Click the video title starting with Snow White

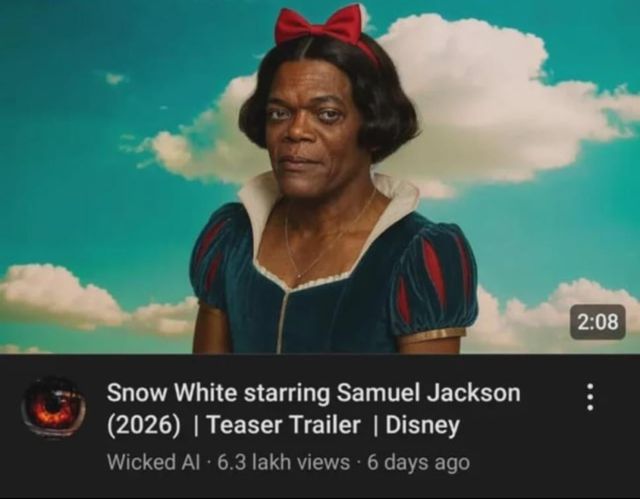tap(313, 409)
